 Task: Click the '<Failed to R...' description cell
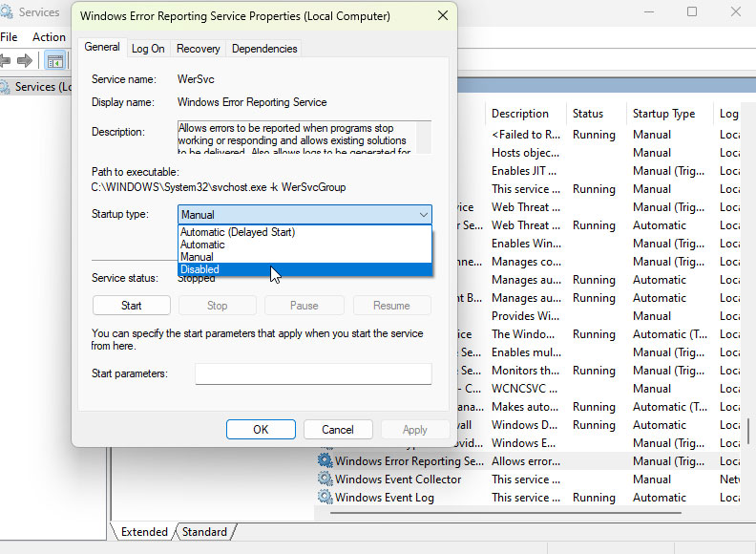pos(526,135)
